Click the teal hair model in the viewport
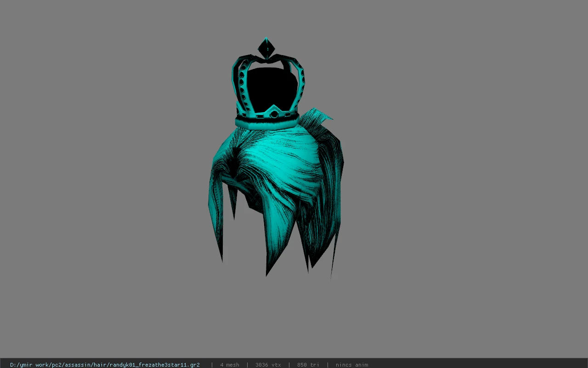This screenshot has height=368, width=588. (276, 193)
